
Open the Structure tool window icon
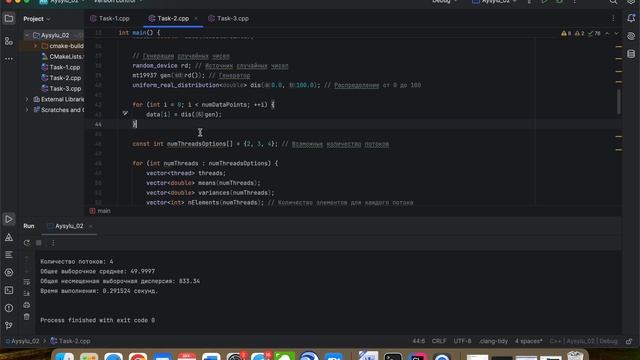click(x=9, y=41)
